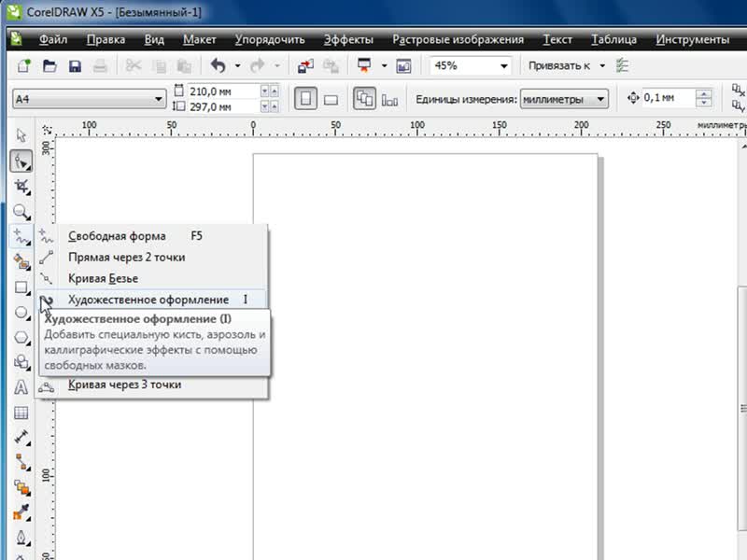Open the Макет menu
This screenshot has height=560, width=747.
click(199, 39)
